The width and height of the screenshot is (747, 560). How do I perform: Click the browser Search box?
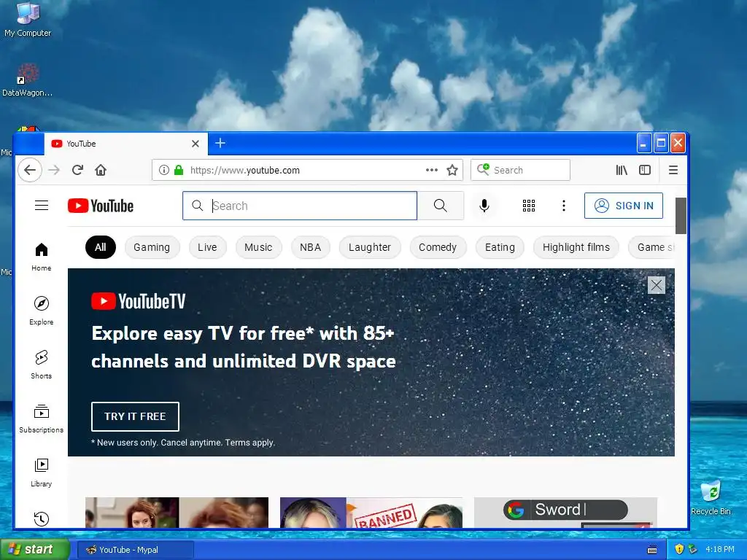pos(520,170)
